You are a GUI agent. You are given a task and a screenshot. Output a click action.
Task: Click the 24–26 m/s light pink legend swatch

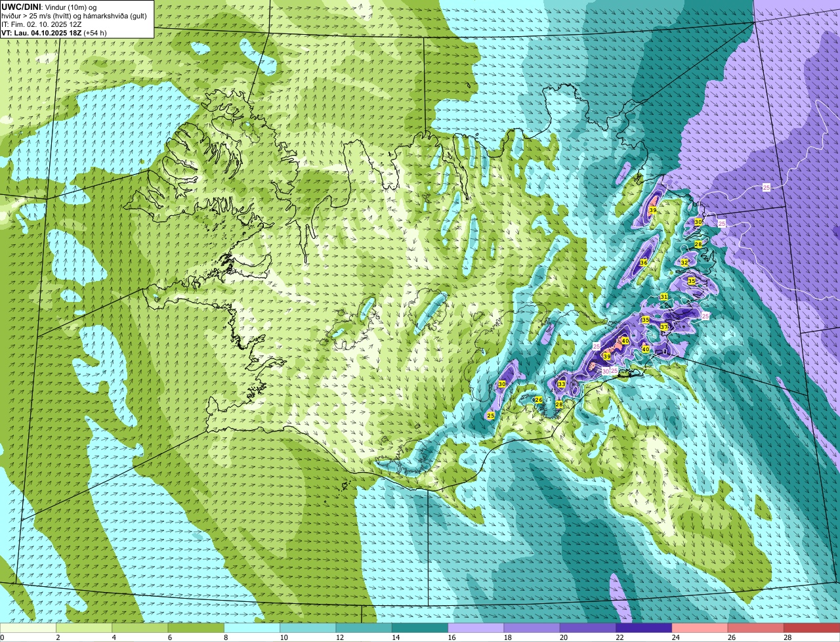point(700,628)
